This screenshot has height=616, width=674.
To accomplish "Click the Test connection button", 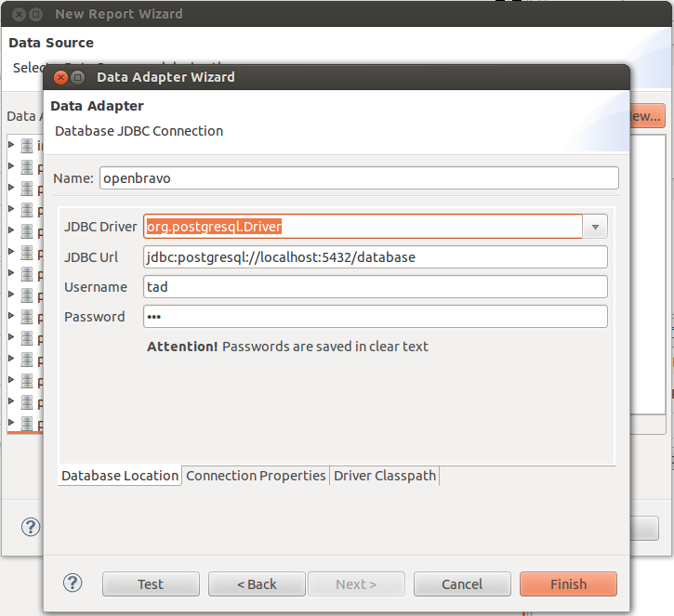I will click(x=151, y=583).
